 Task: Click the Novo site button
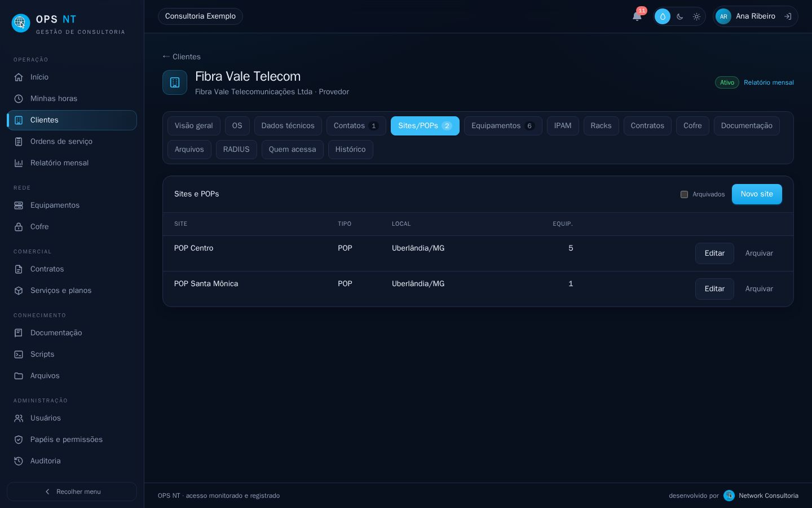(x=757, y=194)
